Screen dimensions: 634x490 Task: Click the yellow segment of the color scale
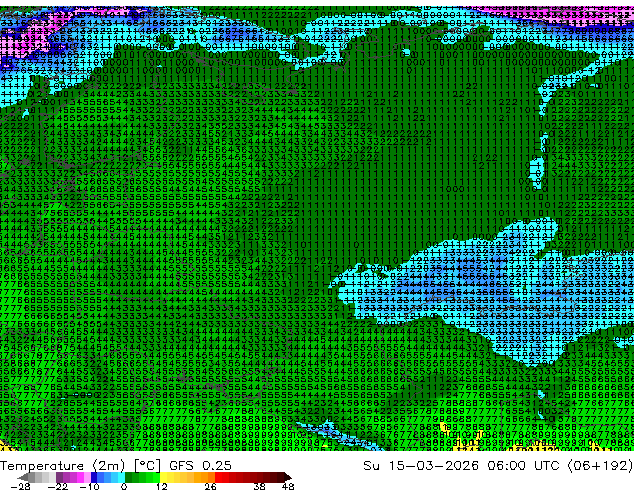(x=164, y=477)
